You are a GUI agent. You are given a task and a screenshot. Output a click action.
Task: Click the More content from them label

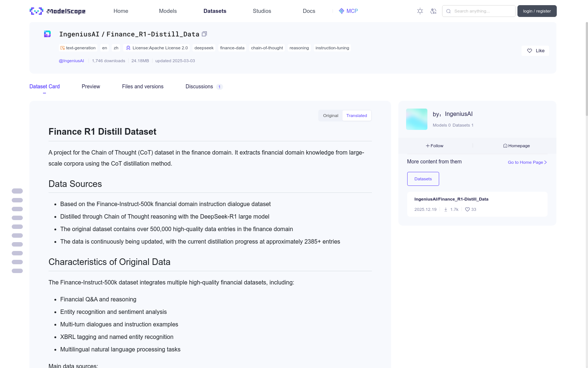pyautogui.click(x=434, y=162)
